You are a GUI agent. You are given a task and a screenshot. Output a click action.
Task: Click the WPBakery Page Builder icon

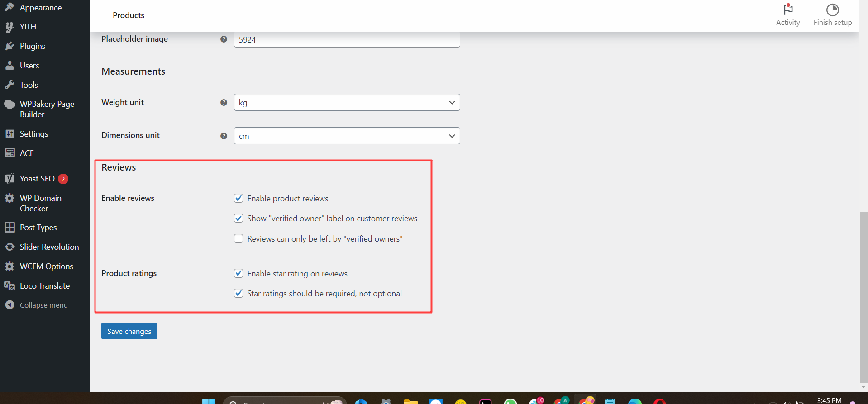[10, 105]
